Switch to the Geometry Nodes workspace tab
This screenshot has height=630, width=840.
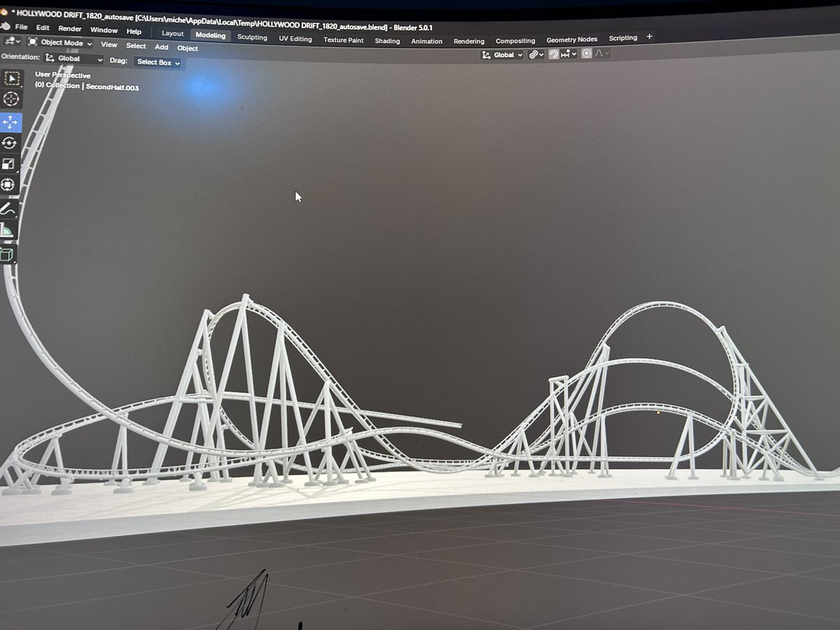point(572,39)
